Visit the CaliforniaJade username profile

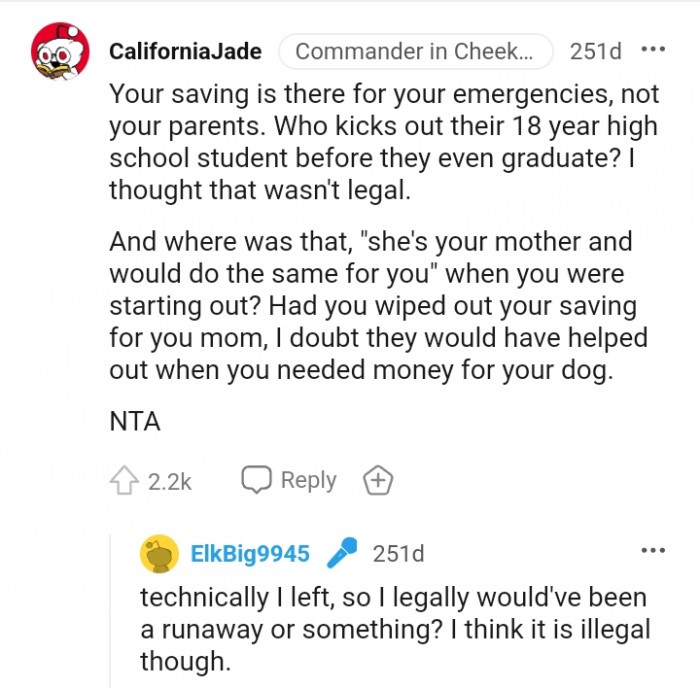click(x=185, y=51)
